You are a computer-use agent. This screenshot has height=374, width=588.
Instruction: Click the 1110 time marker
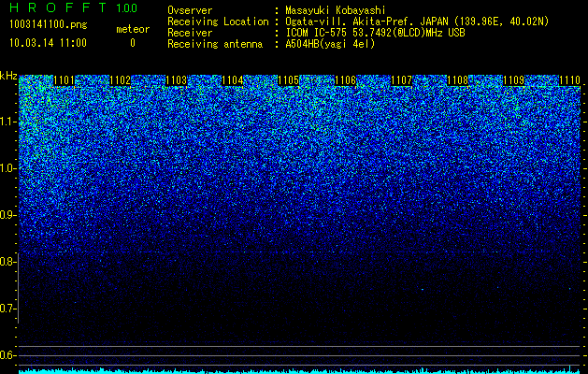pos(569,80)
